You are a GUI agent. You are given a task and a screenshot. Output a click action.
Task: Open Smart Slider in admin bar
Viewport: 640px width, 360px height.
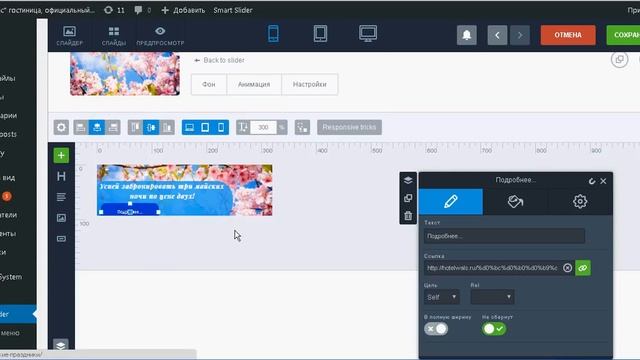click(x=233, y=10)
